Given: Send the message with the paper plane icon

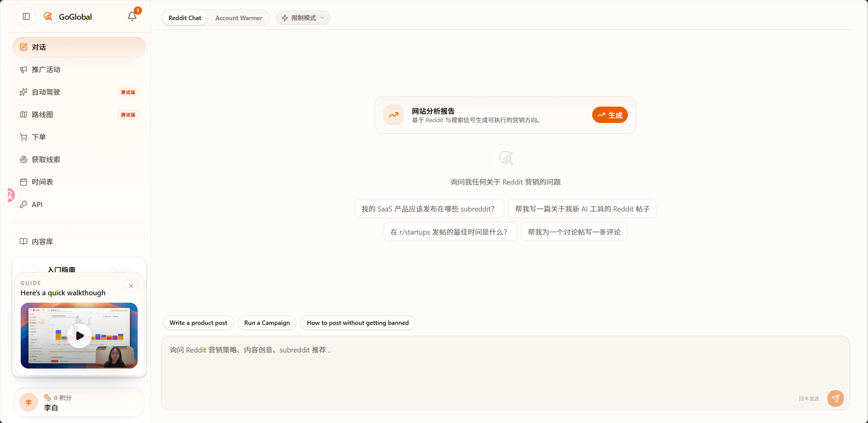Looking at the screenshot, I should [x=836, y=398].
